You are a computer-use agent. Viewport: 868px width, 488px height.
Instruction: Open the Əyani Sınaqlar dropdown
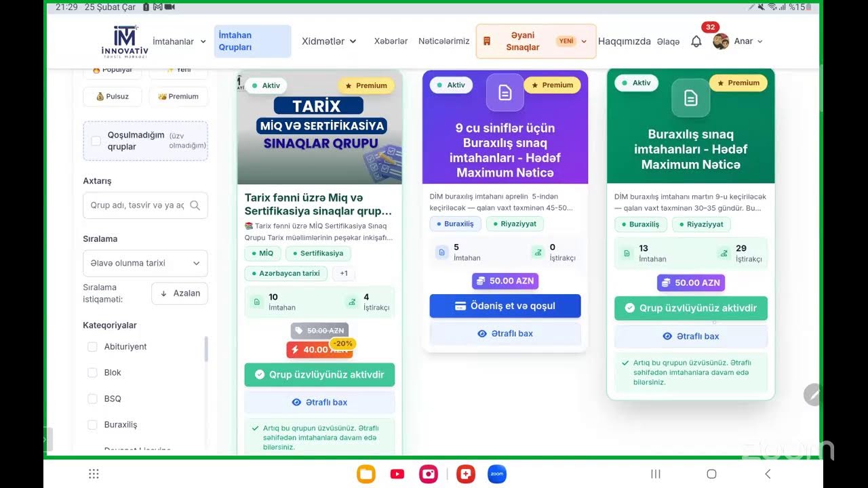536,41
